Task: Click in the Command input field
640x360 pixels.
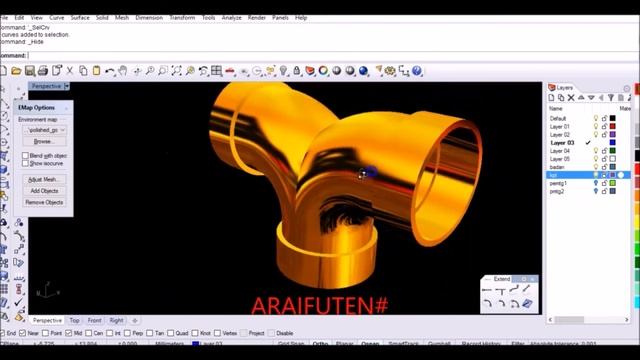Action: 333,56
